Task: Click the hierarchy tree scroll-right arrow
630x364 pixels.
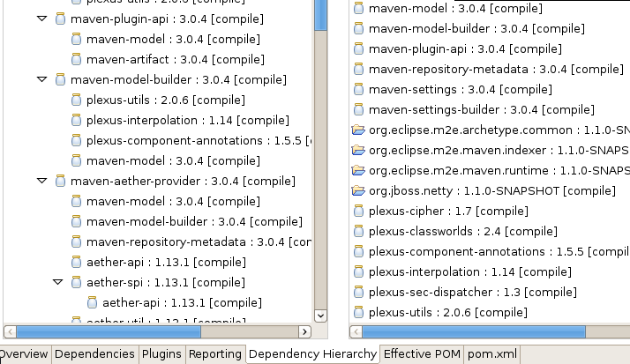Action: pos(305,331)
